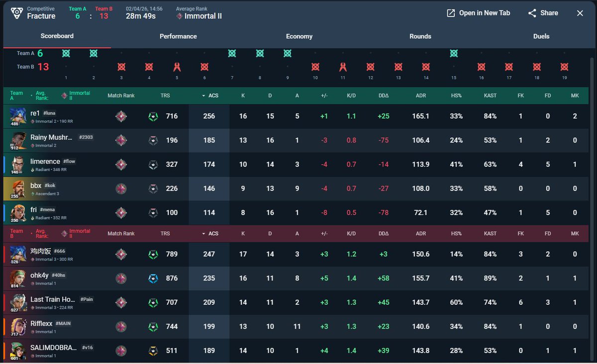Select the Duels tab
Viewport: 597px width, 364px height.
pos(541,36)
